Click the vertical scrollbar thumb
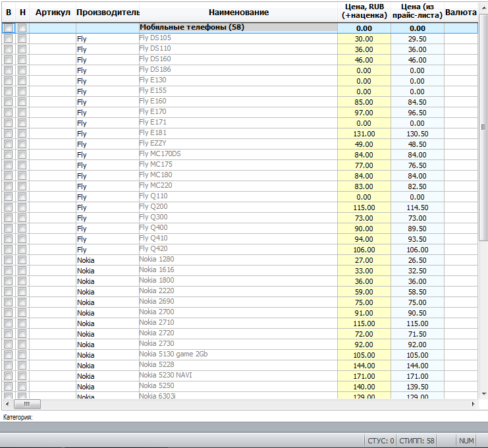The width and height of the screenshot is (488, 448). pos(483,127)
